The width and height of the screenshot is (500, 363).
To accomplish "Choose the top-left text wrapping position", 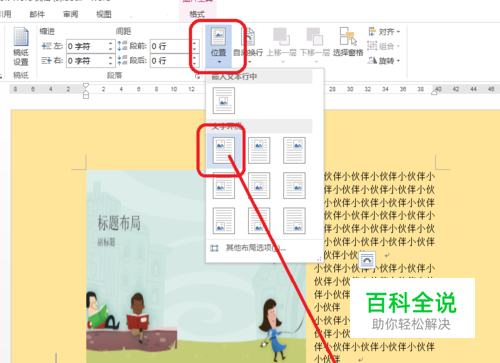I will point(224,150).
